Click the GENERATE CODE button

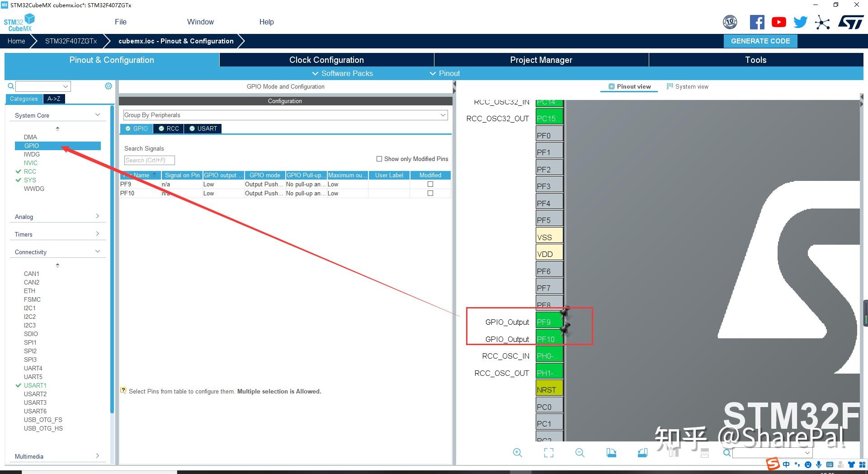click(x=760, y=41)
